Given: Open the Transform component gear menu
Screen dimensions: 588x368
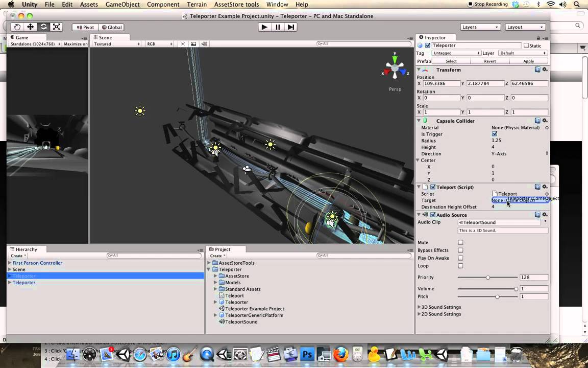Looking at the screenshot, I should coord(545,70).
